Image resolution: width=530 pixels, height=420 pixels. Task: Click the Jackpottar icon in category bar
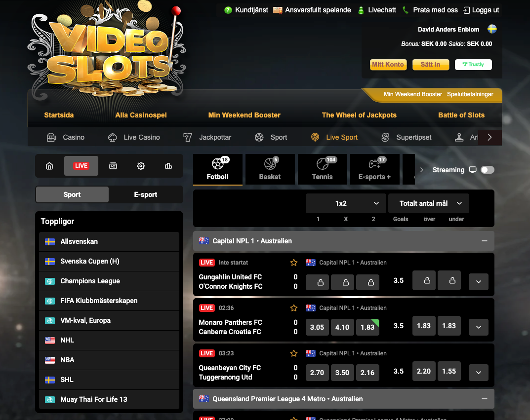pyautogui.click(x=188, y=137)
